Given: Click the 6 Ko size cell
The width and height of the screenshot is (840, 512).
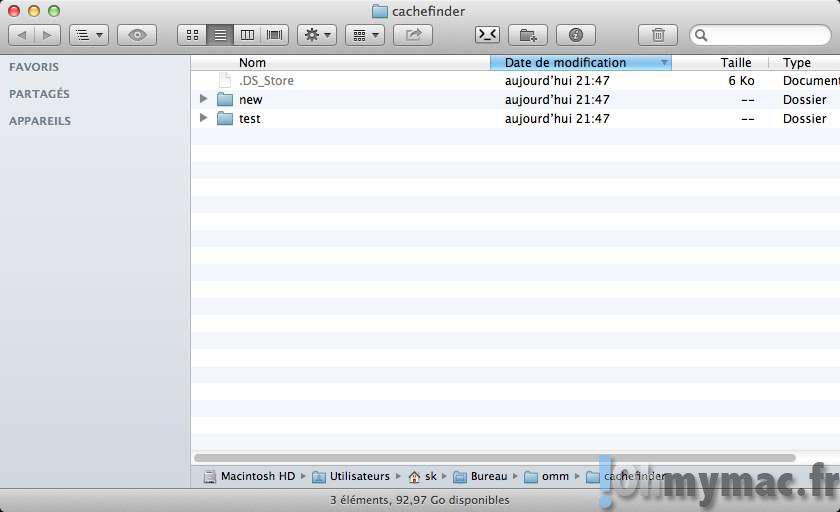Looking at the screenshot, I should tap(741, 81).
